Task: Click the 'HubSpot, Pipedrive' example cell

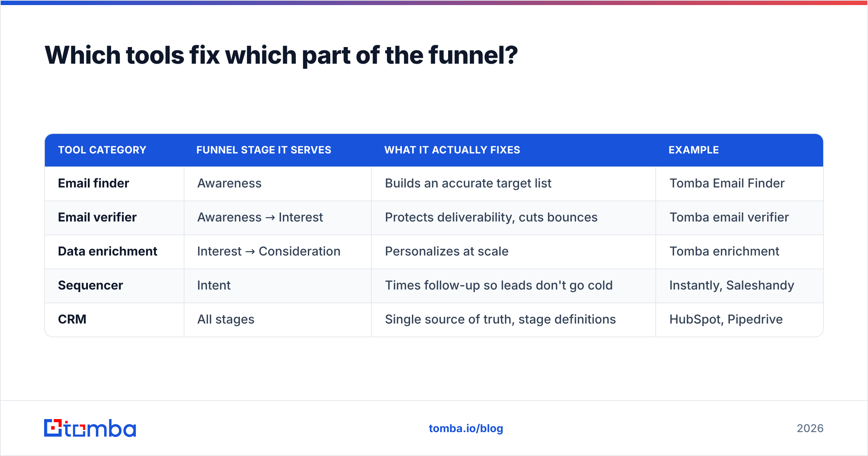Action: coord(740,320)
